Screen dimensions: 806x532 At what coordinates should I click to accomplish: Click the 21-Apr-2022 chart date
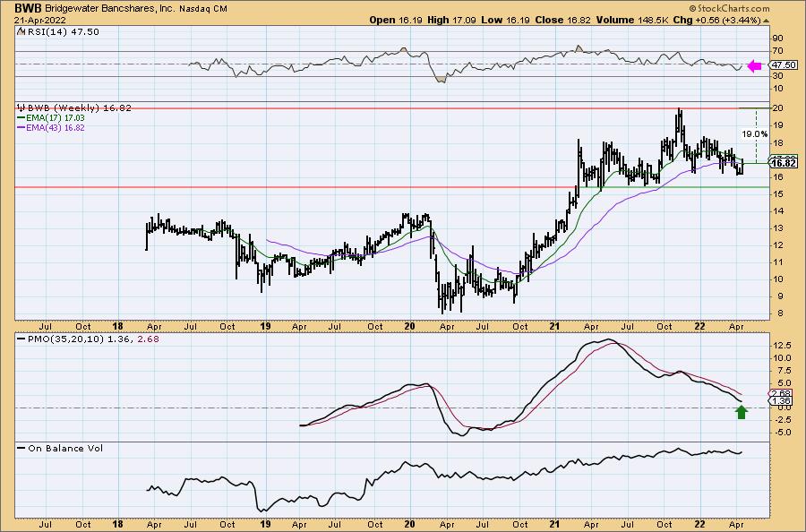40,21
